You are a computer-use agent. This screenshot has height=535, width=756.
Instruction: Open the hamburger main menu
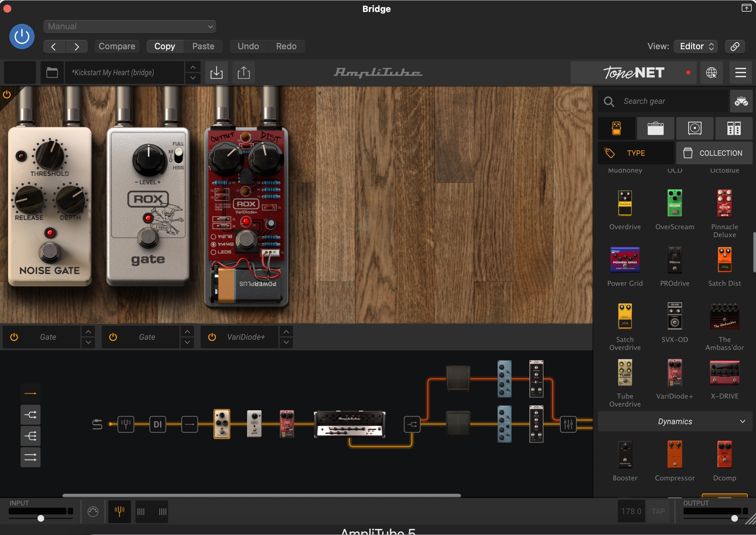click(741, 73)
